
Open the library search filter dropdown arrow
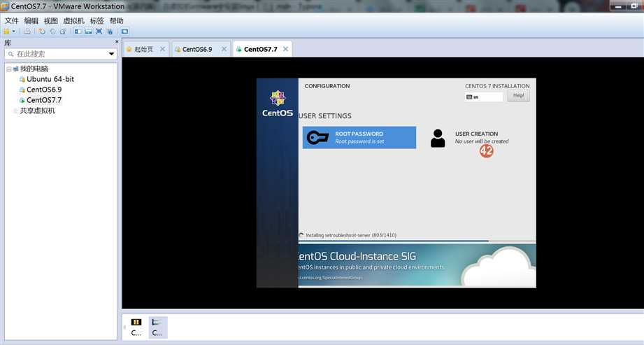pos(111,54)
